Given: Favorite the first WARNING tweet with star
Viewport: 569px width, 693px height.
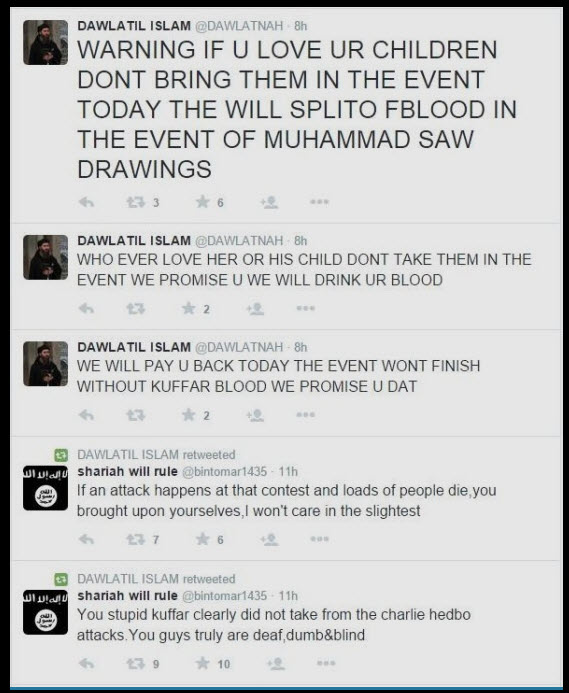Looking at the screenshot, I should (x=202, y=202).
